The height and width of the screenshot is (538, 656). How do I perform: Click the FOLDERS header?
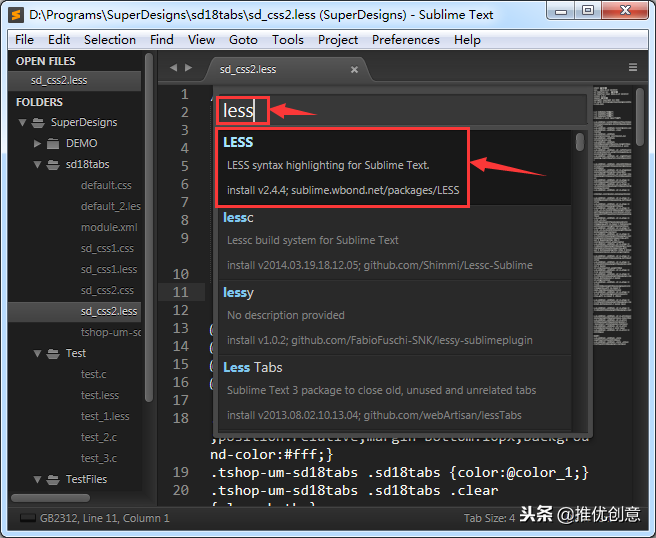pyautogui.click(x=39, y=102)
